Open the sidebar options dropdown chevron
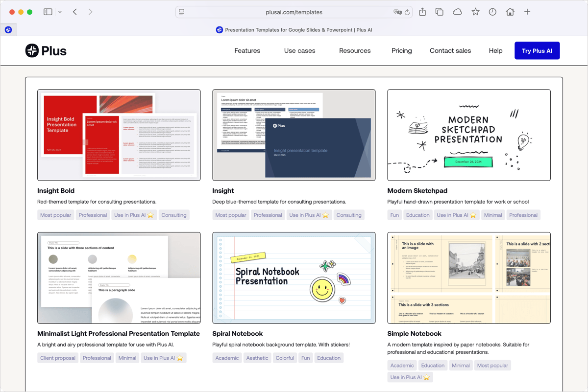 tap(60, 12)
